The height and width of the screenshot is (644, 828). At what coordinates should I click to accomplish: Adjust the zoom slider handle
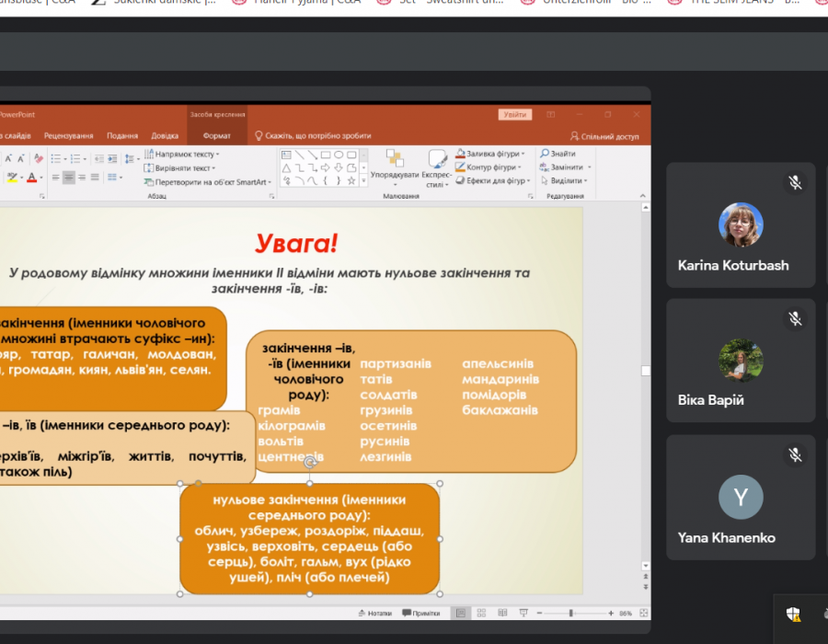coord(571,613)
